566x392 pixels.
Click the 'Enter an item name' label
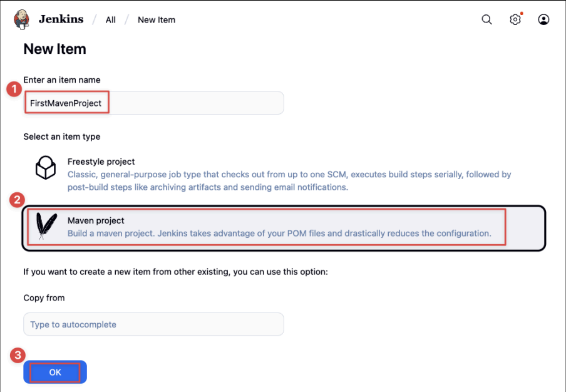(x=62, y=80)
